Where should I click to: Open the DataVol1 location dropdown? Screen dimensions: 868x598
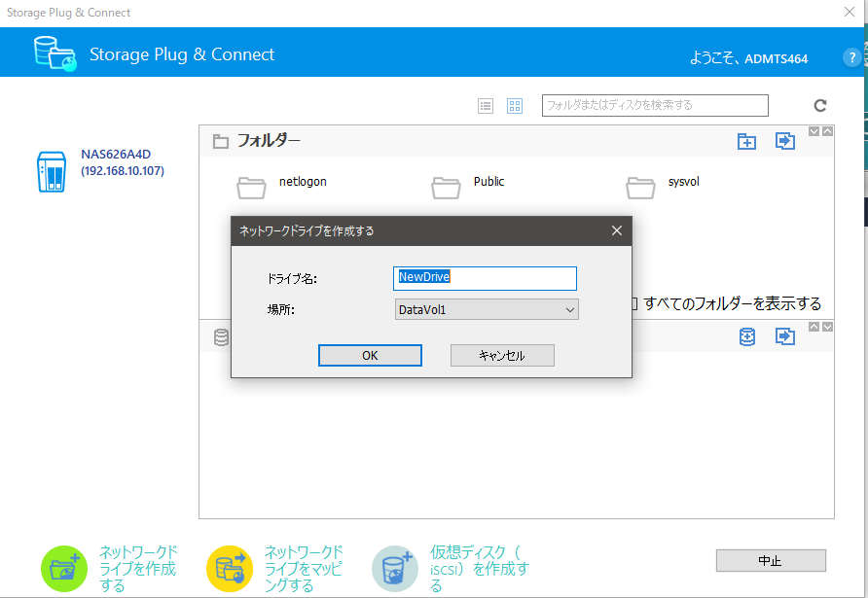coord(487,310)
